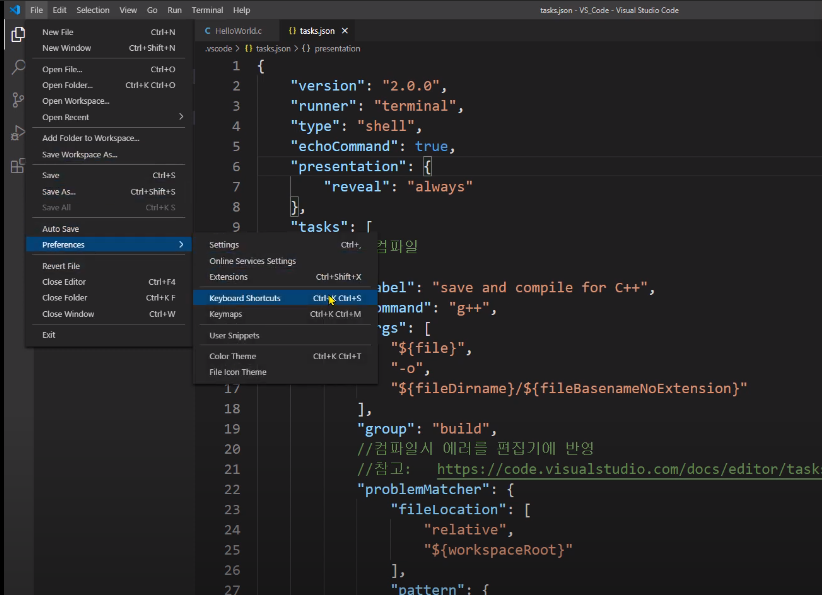Open the Search activity bar icon

click(18, 67)
